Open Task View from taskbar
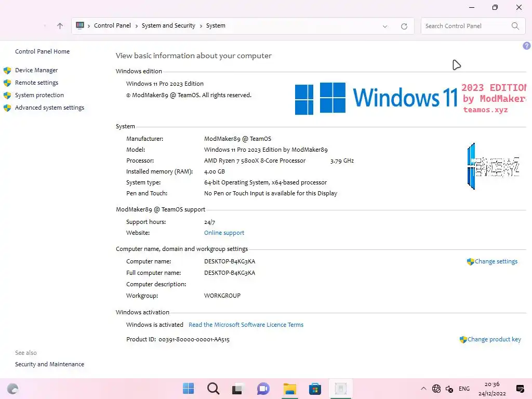The width and height of the screenshot is (532, 399). [x=238, y=389]
